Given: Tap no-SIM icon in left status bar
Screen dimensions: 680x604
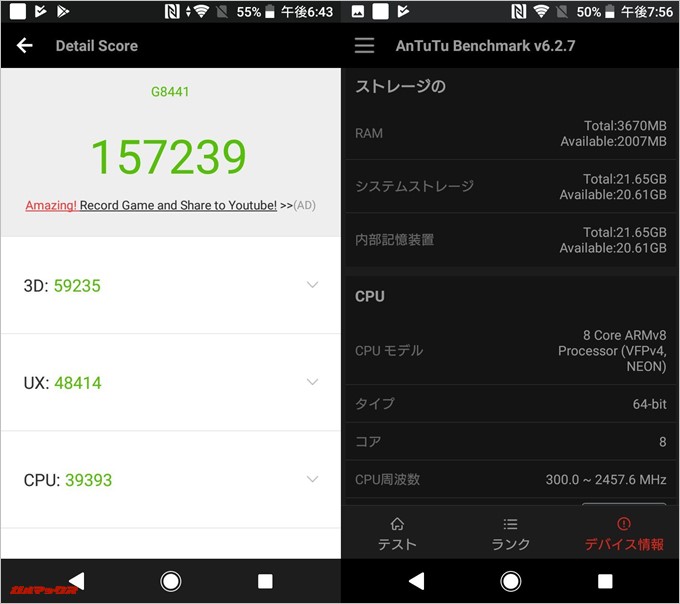Looking at the screenshot, I should [x=222, y=12].
